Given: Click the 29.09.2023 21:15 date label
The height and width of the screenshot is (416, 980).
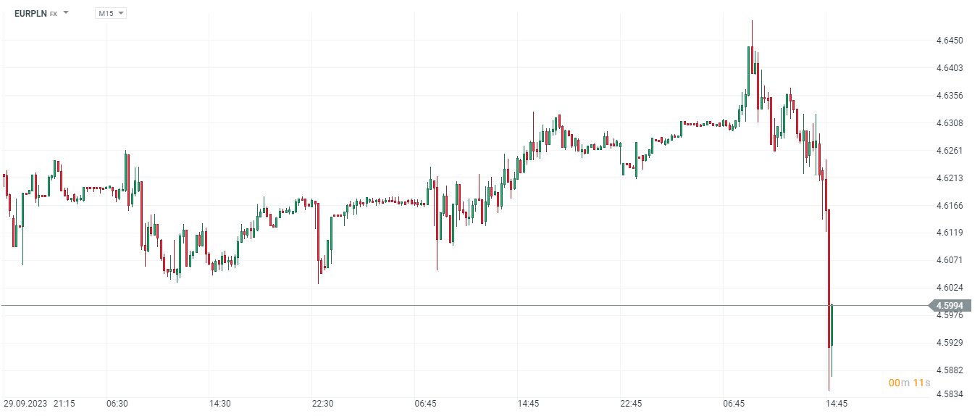Looking at the screenshot, I should [39, 403].
